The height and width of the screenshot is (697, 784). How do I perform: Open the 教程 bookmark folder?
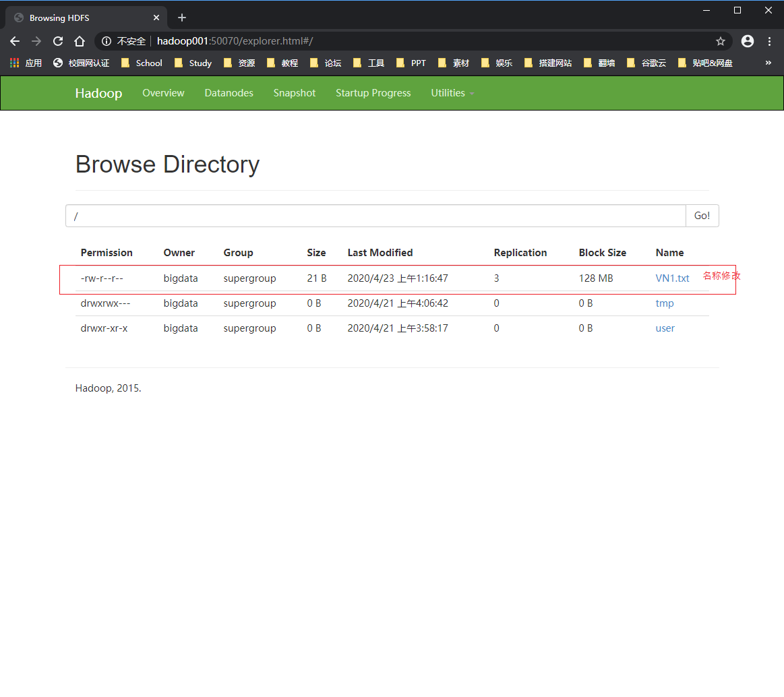(282, 63)
